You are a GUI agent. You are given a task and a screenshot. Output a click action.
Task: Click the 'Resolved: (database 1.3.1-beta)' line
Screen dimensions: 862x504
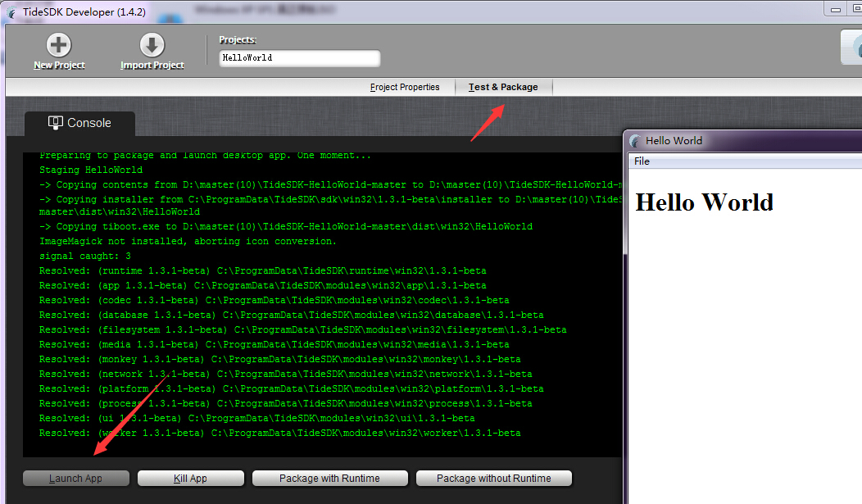(292, 316)
